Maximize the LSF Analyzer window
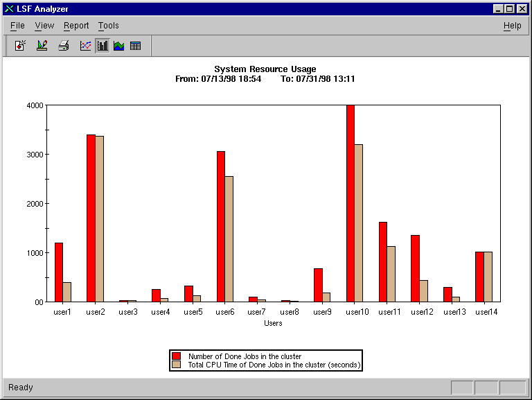Image resolution: width=532 pixels, height=400 pixels. [510, 8]
